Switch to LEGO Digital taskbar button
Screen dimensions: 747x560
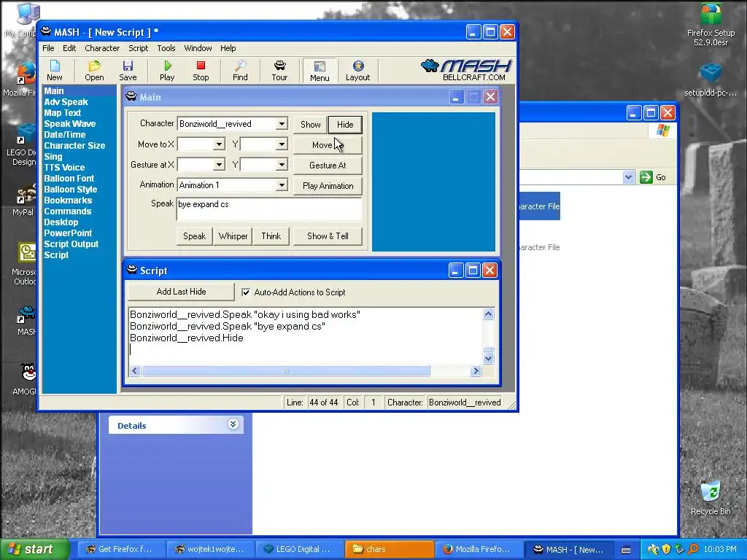300,549
